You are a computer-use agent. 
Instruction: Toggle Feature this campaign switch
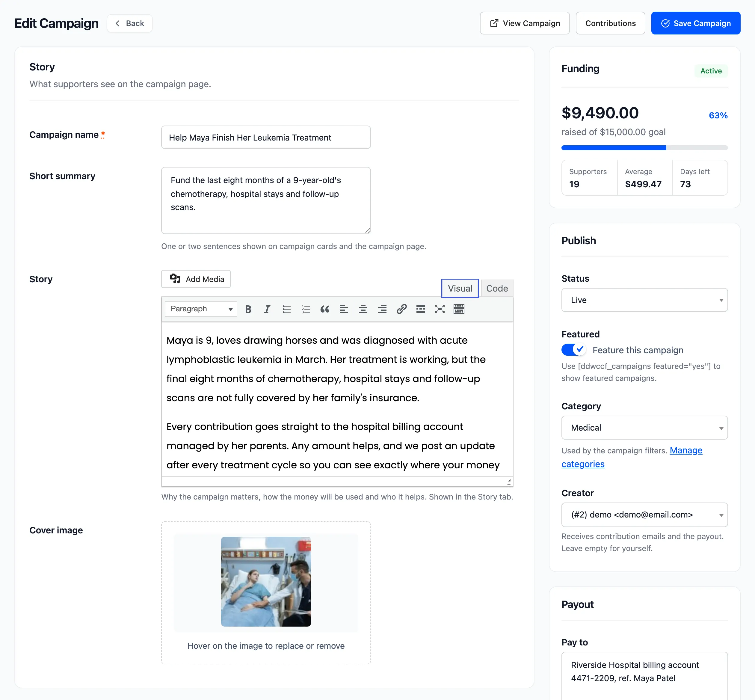point(574,350)
